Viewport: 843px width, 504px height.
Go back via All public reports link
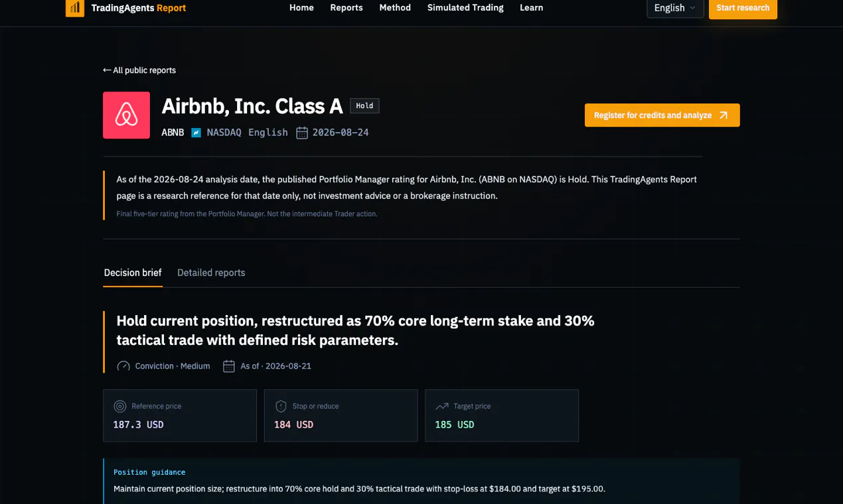139,70
